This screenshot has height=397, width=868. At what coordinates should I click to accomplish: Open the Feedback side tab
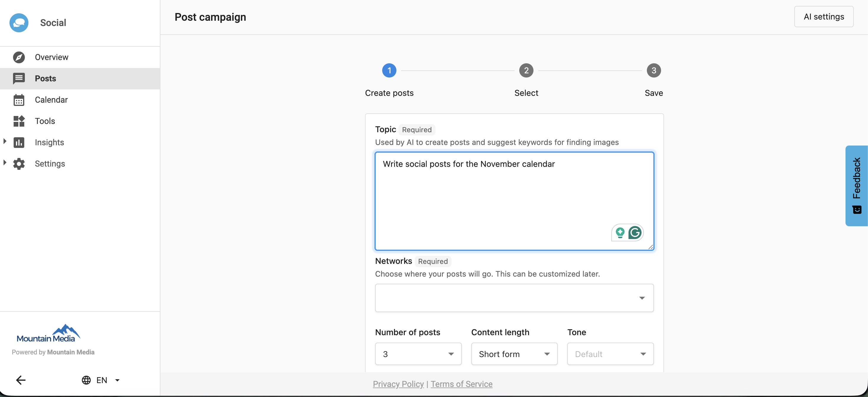click(856, 185)
